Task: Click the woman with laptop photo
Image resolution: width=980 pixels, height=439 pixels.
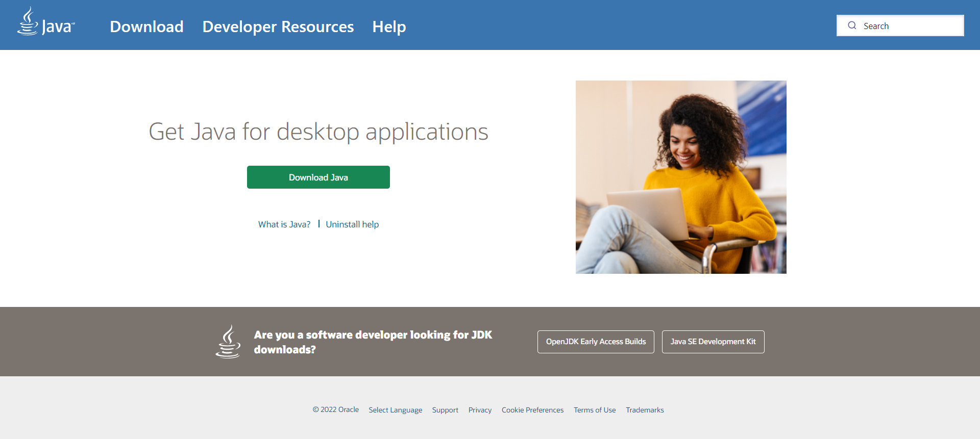Action: [x=681, y=177]
